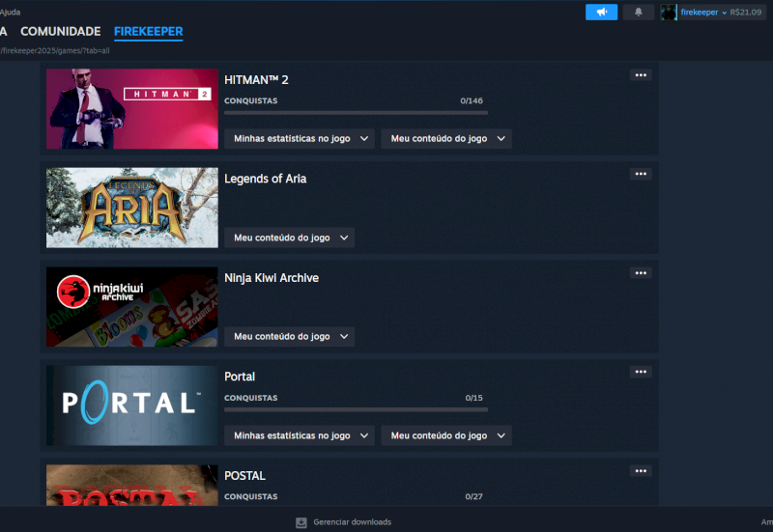
Task: Expand HITMAN 2 'Minhas estatísticas no jogo' dropdown
Action: point(300,139)
